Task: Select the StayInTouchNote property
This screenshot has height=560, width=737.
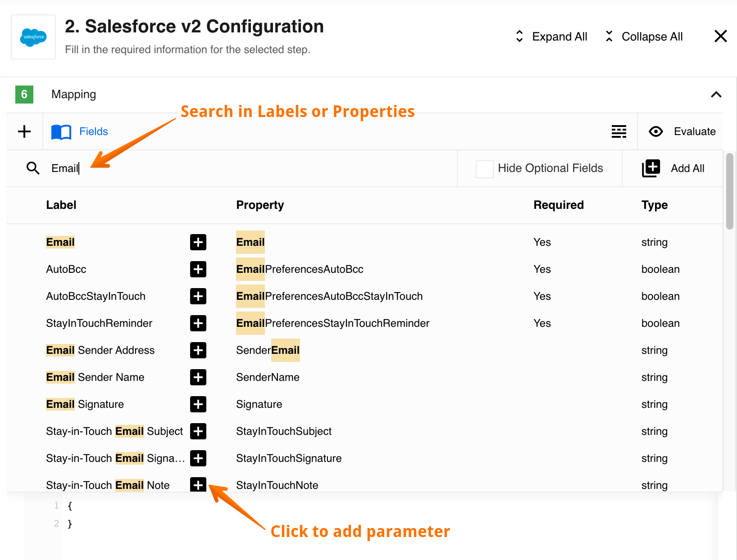Action: coord(277,485)
